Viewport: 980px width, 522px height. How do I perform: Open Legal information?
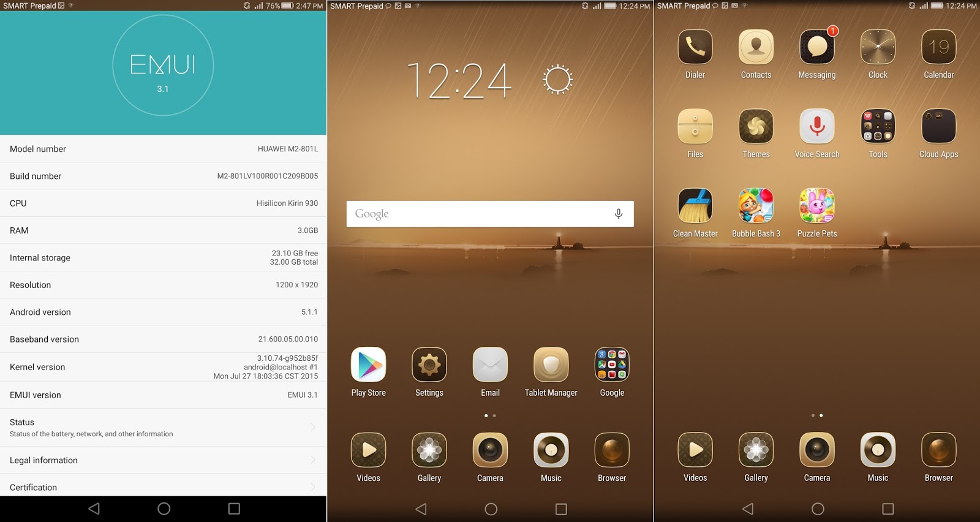(163, 460)
